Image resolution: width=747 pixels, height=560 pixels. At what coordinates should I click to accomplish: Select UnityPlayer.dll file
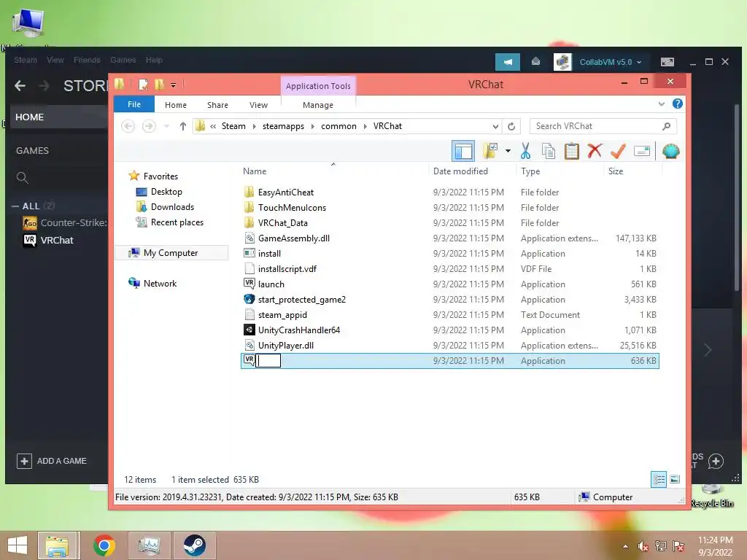[x=286, y=345]
